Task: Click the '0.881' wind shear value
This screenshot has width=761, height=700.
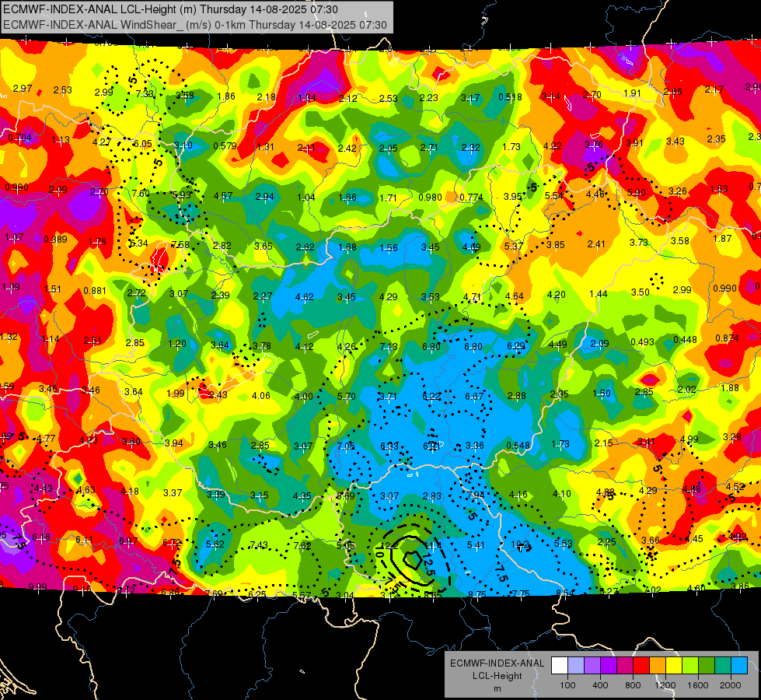Action: click(x=95, y=290)
